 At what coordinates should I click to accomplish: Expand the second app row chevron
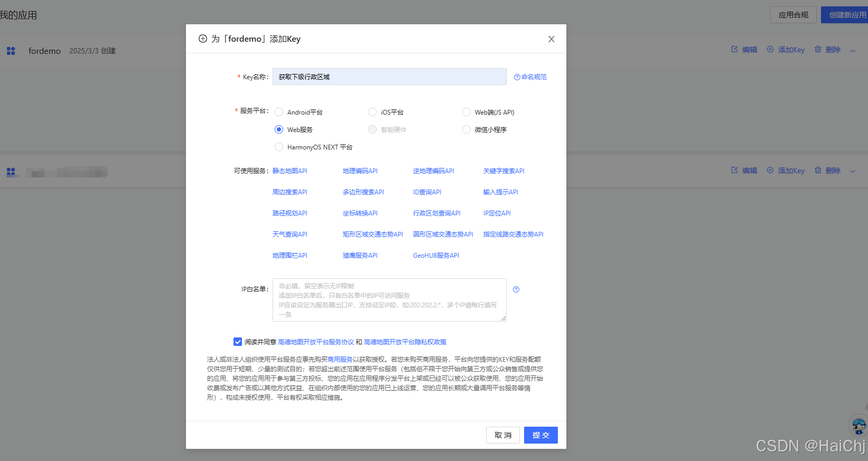click(853, 171)
